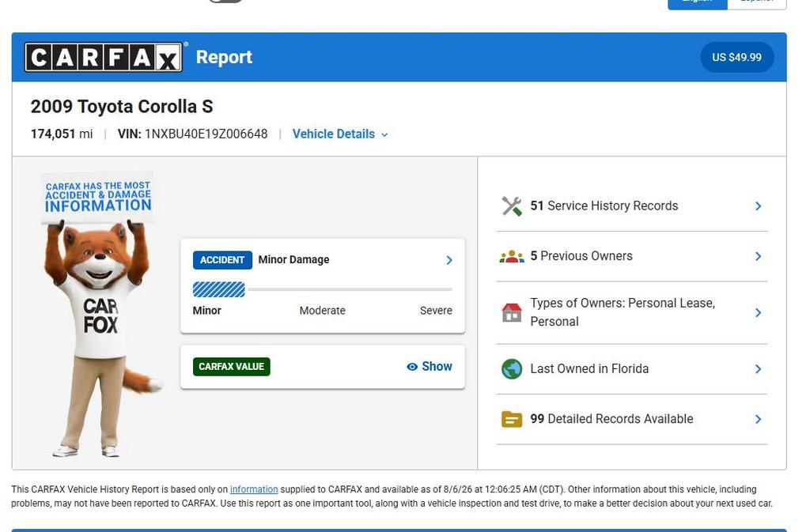Open 51 Service History Records chevron
This screenshot has width=810, height=532.
(x=758, y=206)
